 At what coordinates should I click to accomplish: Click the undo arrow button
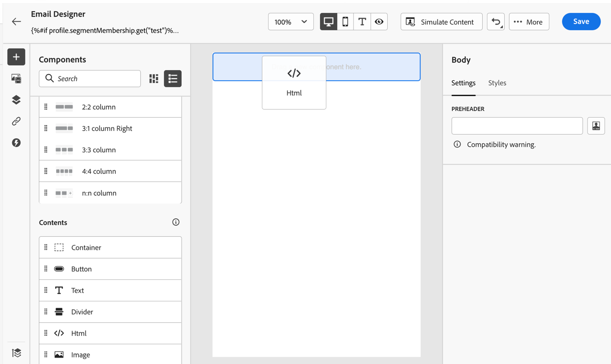click(x=496, y=22)
